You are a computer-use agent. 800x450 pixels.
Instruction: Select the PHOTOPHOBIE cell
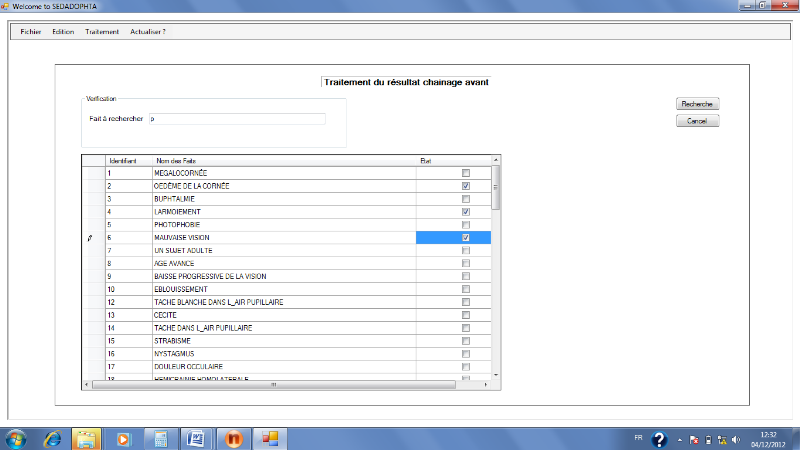pyautogui.click(x=284, y=224)
